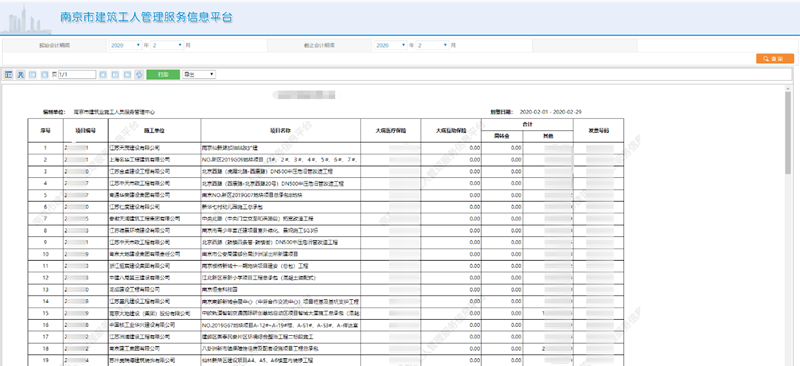Open the start period year dropdown

126,45
